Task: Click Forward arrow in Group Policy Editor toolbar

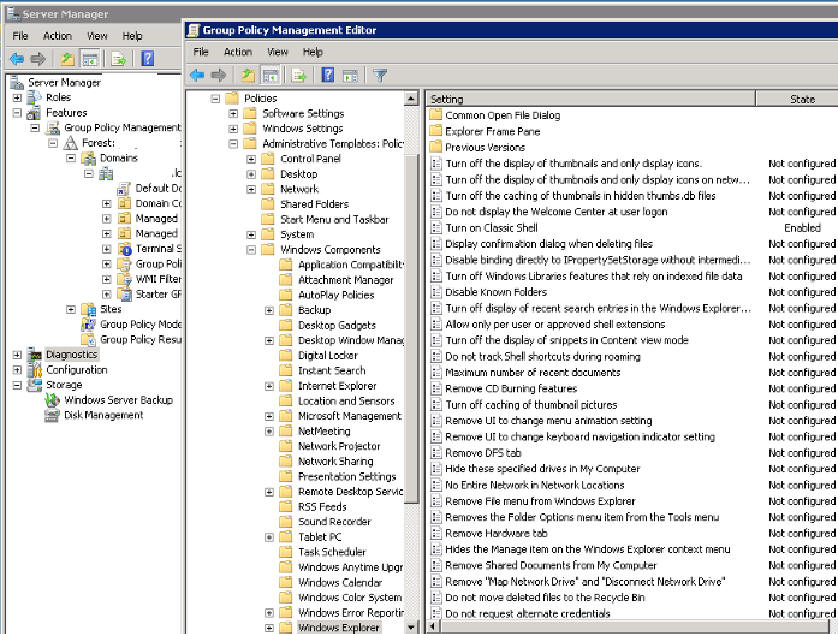Action: coord(219,75)
